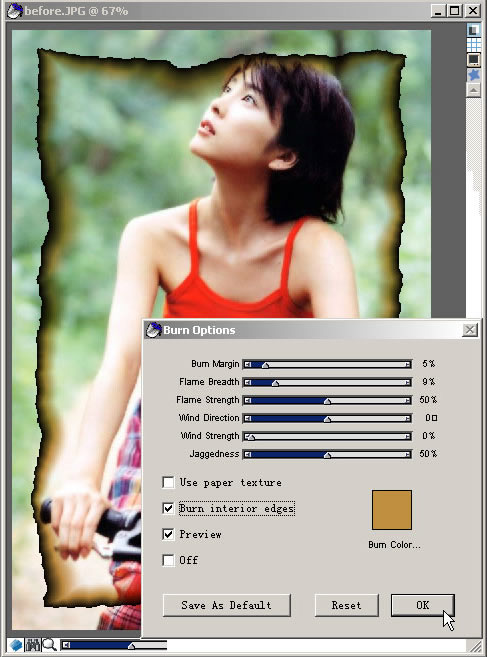The image size is (487, 657).
Task: Click the blue navigator icon in status bar
Action: 16,644
